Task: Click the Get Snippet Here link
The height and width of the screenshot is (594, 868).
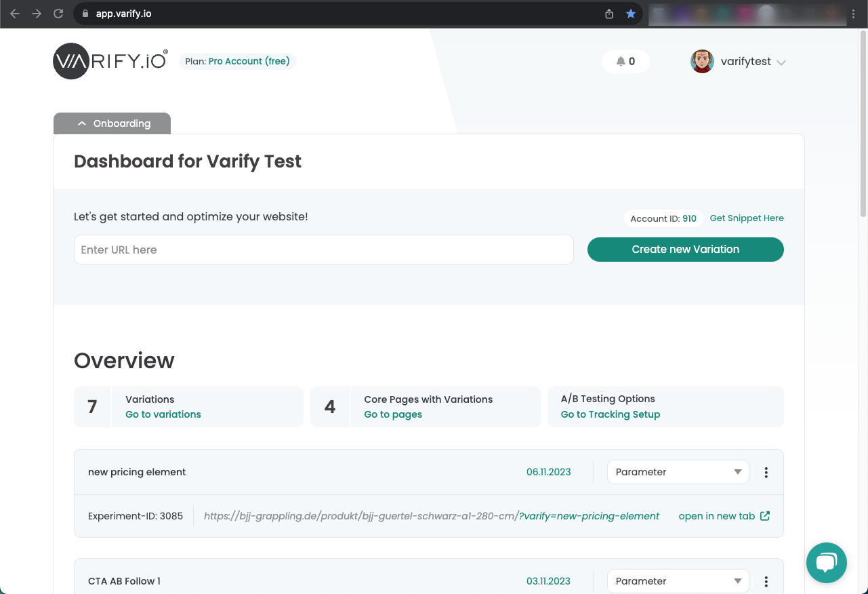Action: (x=747, y=218)
